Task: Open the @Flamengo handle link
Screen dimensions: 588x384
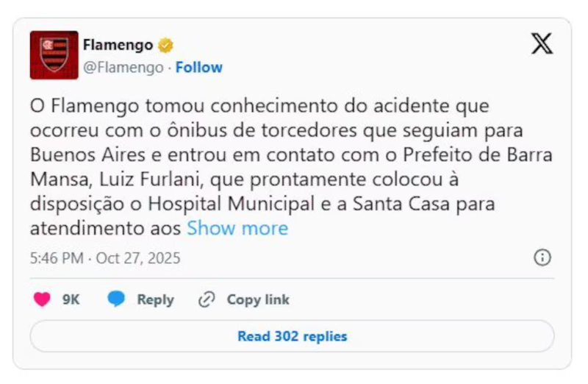Action: pos(123,68)
